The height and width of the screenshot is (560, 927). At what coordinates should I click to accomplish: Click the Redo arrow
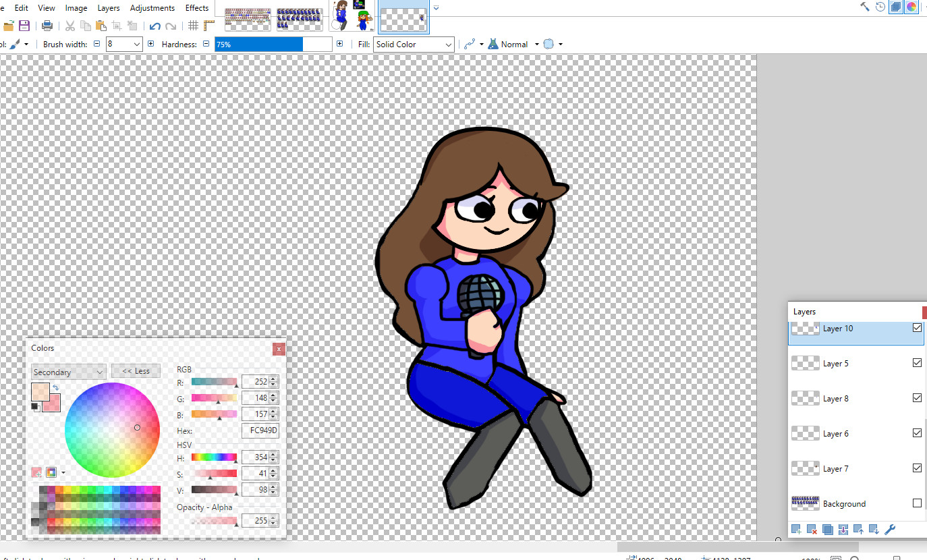(x=171, y=26)
